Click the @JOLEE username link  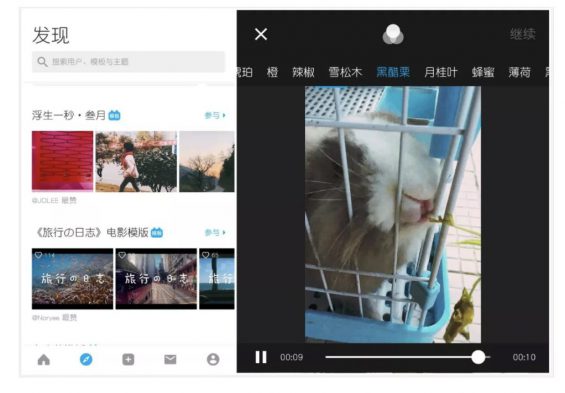click(45, 200)
